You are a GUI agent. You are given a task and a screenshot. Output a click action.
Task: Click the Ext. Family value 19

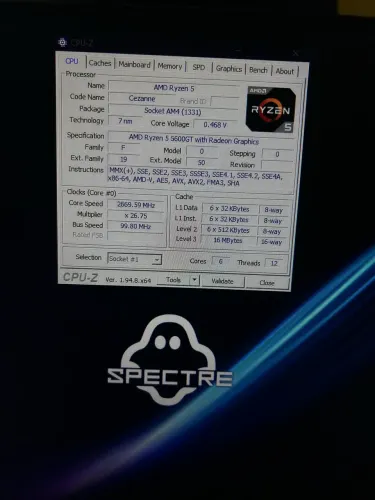(x=124, y=159)
